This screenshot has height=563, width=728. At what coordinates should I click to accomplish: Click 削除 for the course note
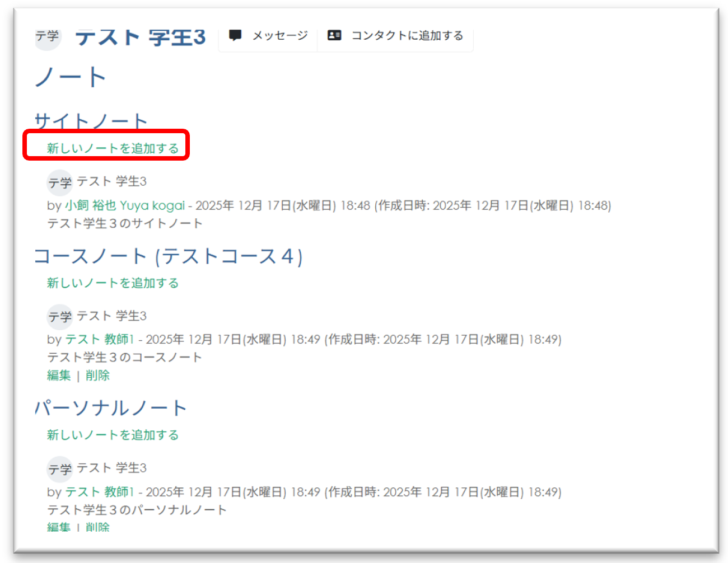click(x=97, y=376)
